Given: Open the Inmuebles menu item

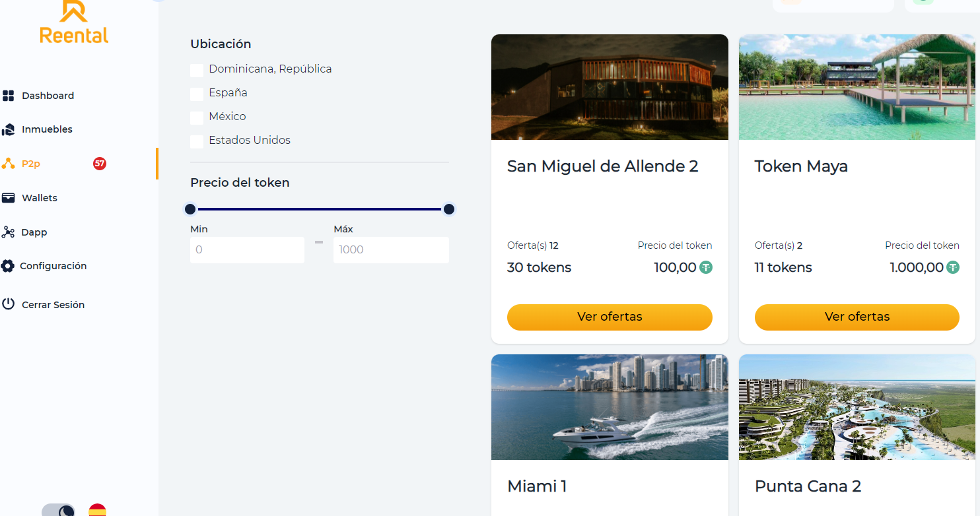Looking at the screenshot, I should pos(47,129).
